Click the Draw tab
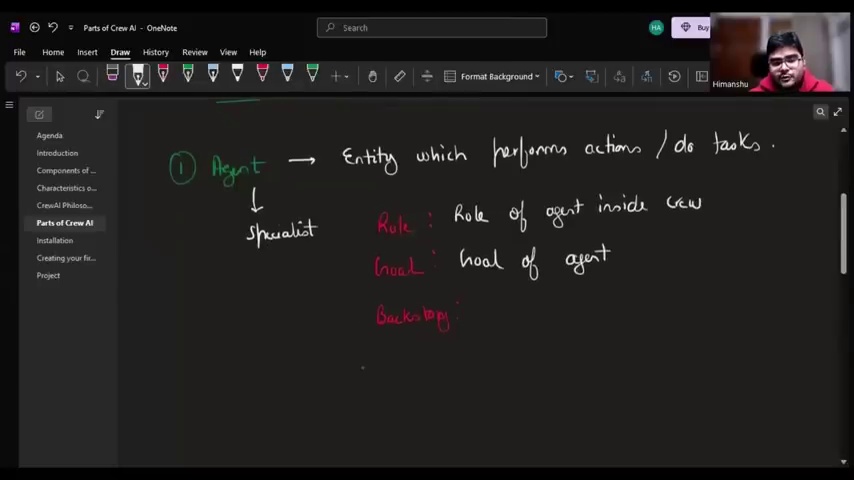This screenshot has width=854, height=480. 120,52
